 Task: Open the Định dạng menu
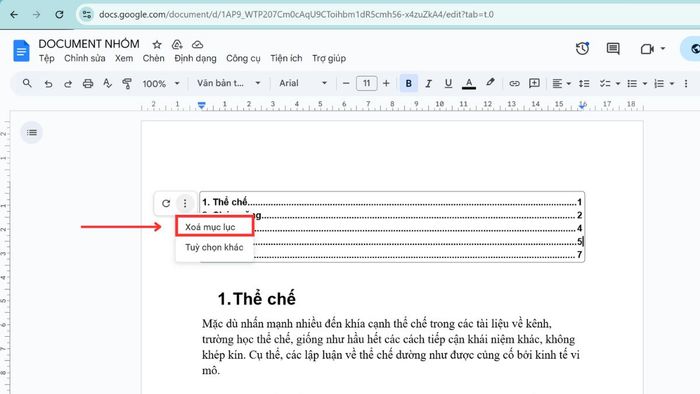tap(196, 58)
